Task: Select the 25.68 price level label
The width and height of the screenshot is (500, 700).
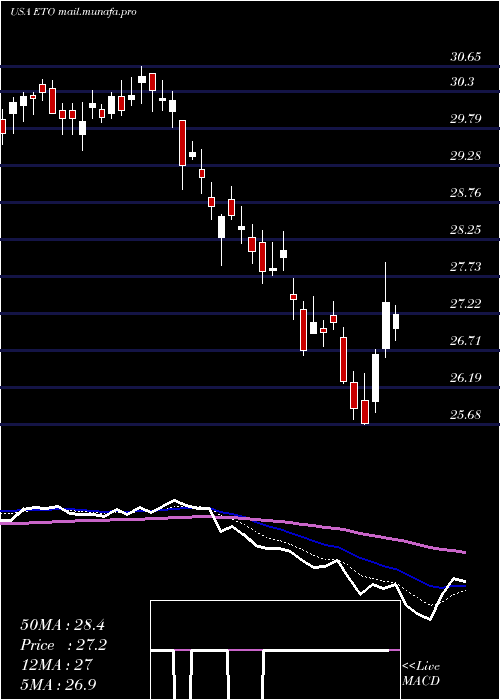Action: pyautogui.click(x=466, y=415)
